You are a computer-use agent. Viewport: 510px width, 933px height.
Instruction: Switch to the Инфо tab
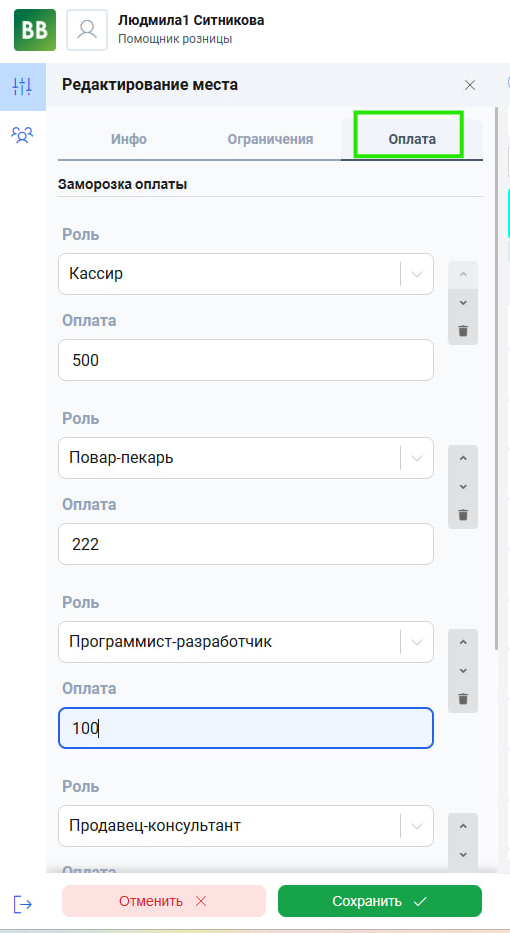(129, 139)
